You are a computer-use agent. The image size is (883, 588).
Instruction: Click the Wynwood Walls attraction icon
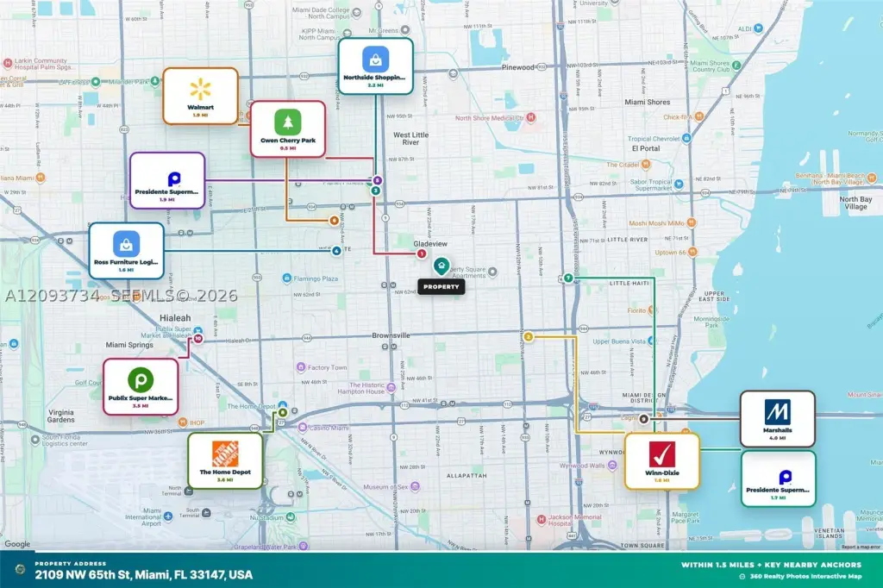612,466
